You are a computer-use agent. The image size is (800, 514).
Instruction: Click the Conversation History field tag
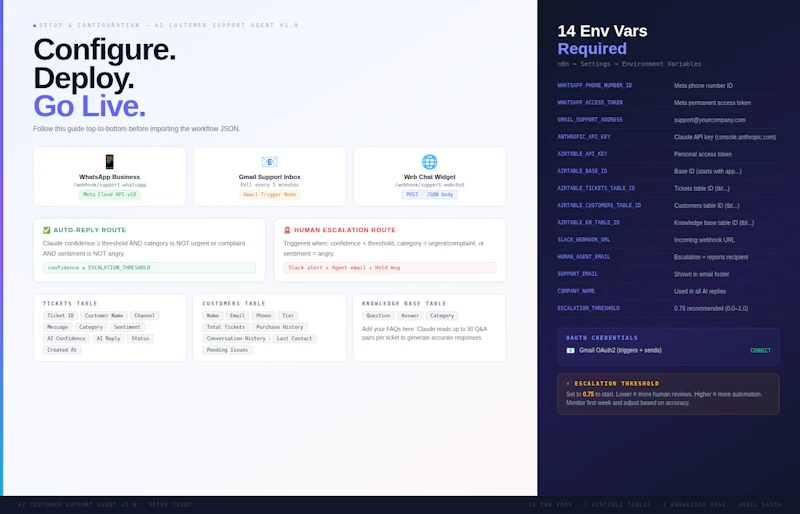pyautogui.click(x=236, y=338)
